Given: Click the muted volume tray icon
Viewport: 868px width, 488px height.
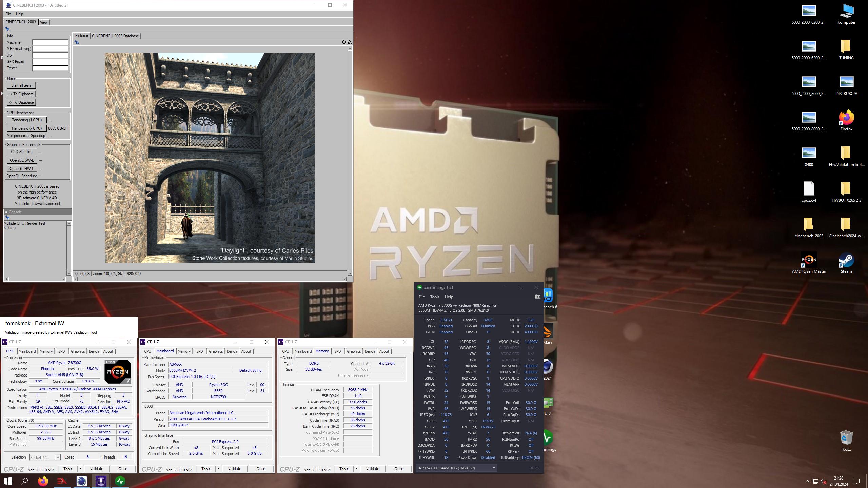Looking at the screenshot, I should [x=824, y=481].
